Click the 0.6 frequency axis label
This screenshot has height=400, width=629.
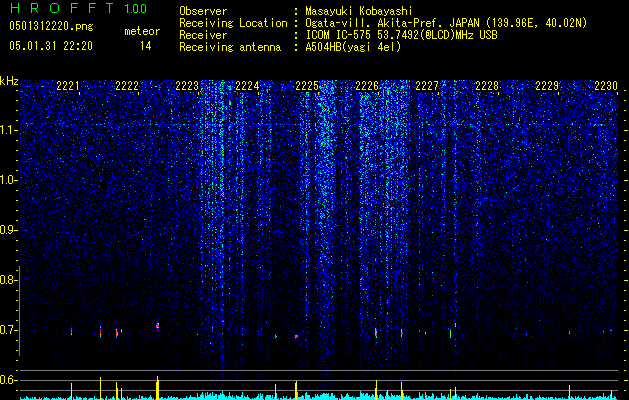pos(9,380)
